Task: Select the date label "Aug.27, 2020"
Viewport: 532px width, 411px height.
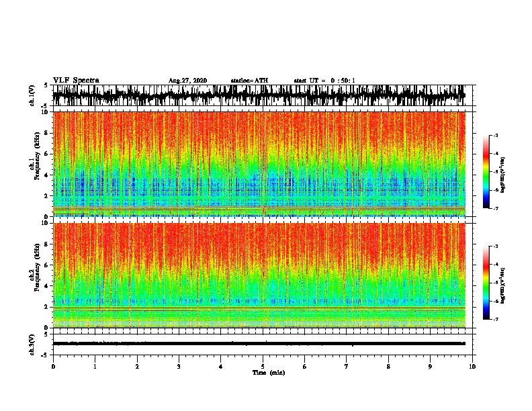Action: click(x=187, y=81)
